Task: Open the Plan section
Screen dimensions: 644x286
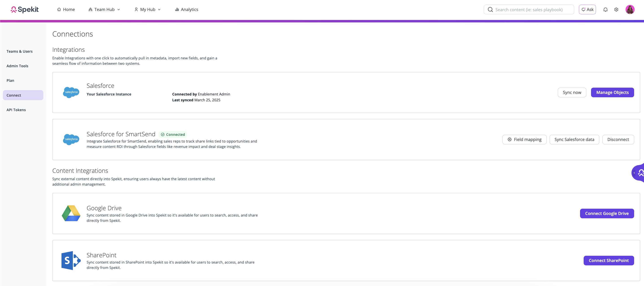Action: click(10, 80)
